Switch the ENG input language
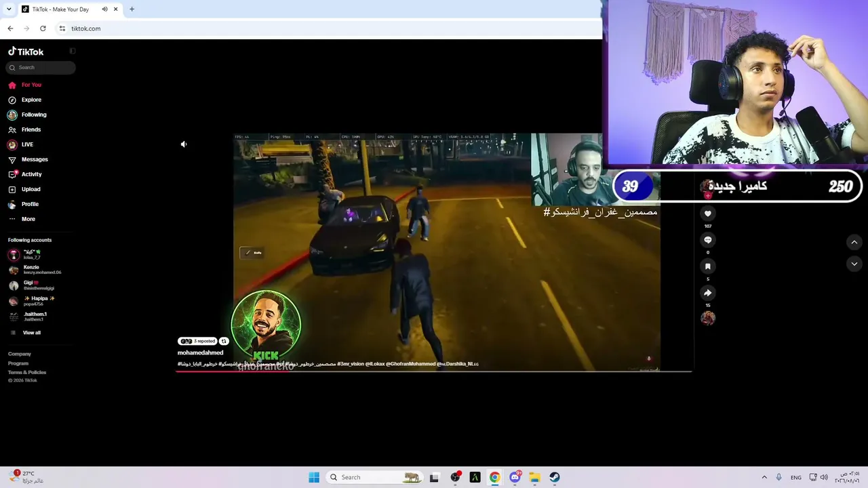The width and height of the screenshot is (868, 488). click(x=796, y=477)
